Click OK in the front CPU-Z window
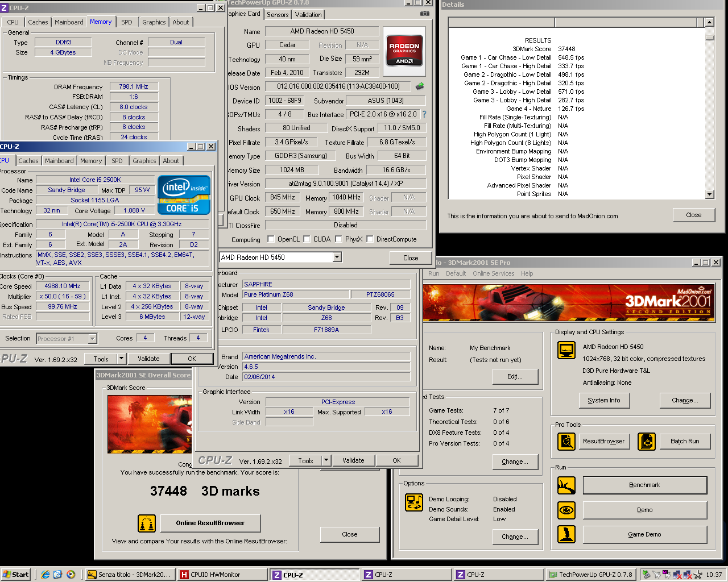Viewport: 728px width, 582px height. click(x=192, y=359)
